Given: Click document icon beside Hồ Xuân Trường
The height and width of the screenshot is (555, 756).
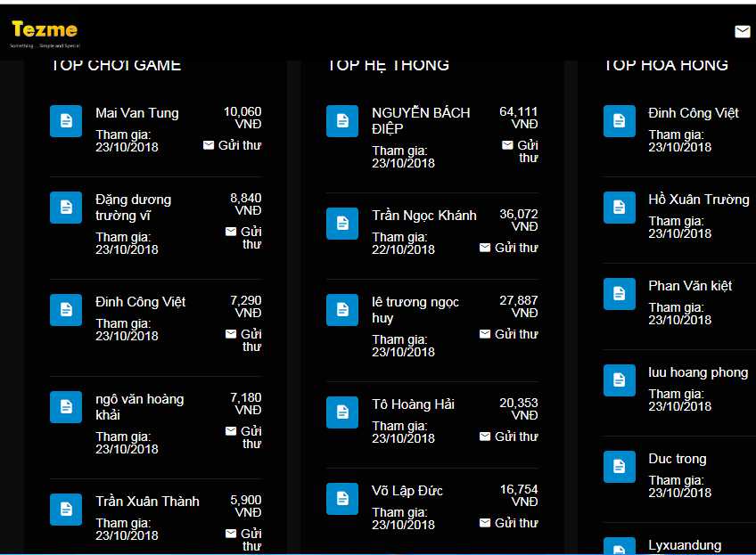Looking at the screenshot, I should coord(619,208).
